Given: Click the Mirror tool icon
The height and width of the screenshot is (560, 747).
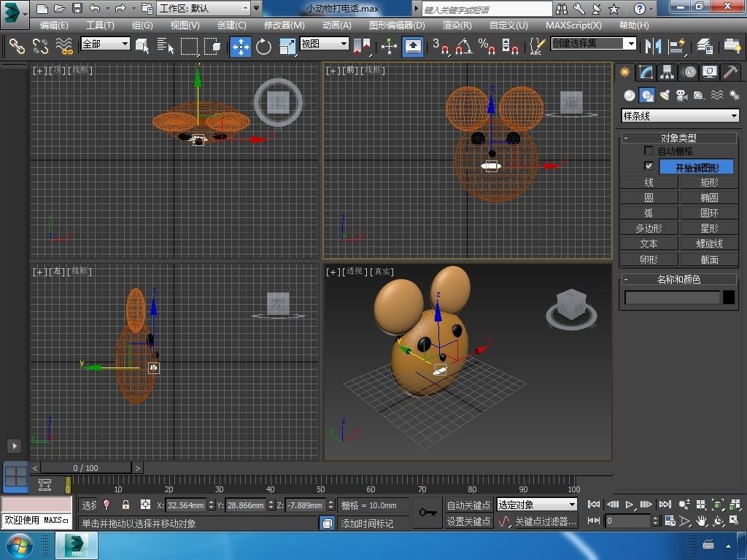Looking at the screenshot, I should click(x=653, y=46).
